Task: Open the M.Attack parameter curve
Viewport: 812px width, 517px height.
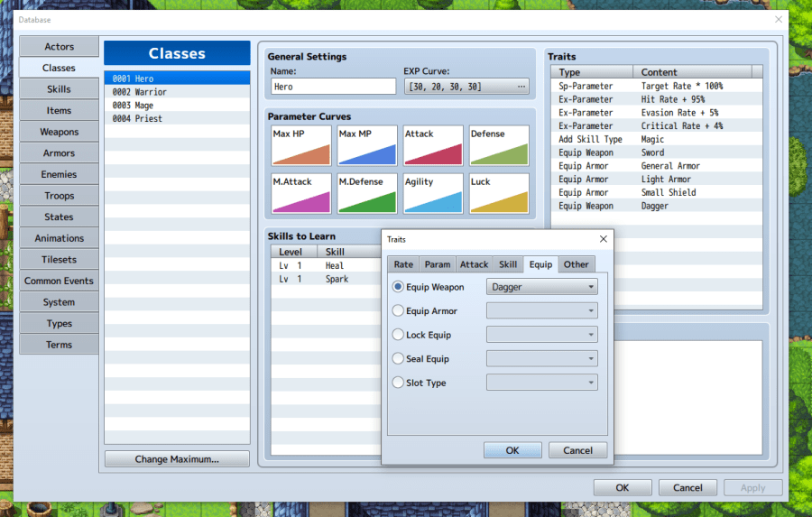Action: click(x=300, y=194)
